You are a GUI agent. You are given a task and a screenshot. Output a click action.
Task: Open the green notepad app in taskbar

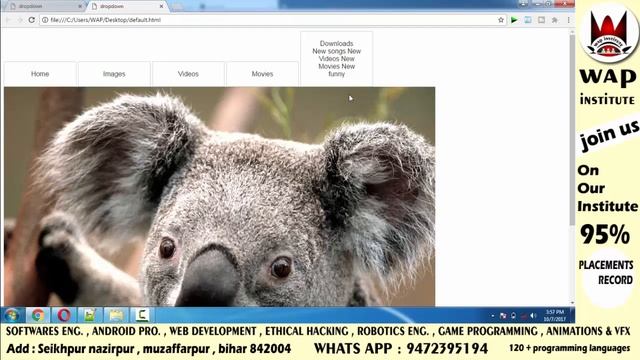point(89,315)
